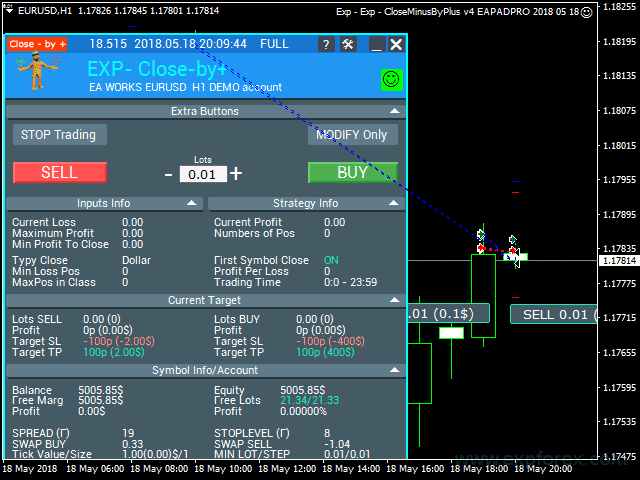Collapse the Strategy Info section
640x480 pixels.
pyautogui.click(x=395, y=203)
